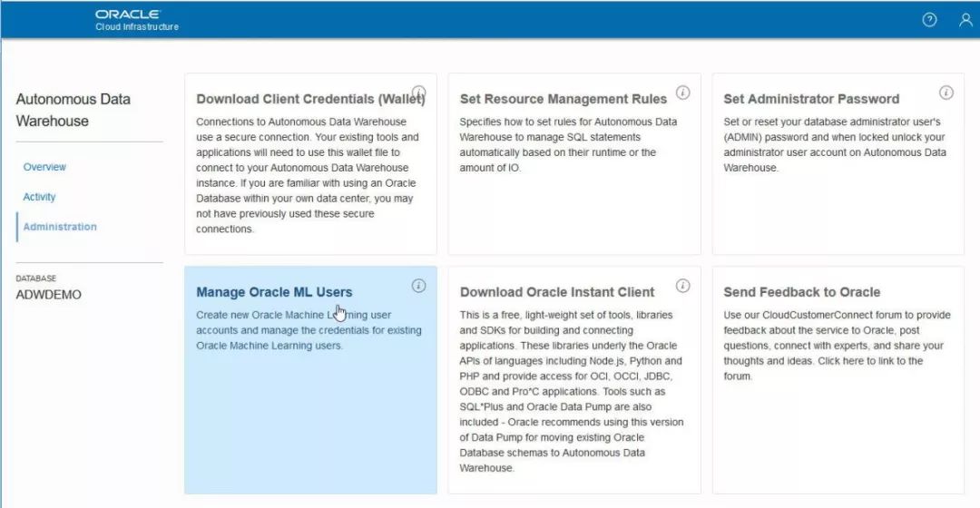Click the Oracle Cloud Infrastructure logo
980x508 pixels.
[x=136, y=20]
